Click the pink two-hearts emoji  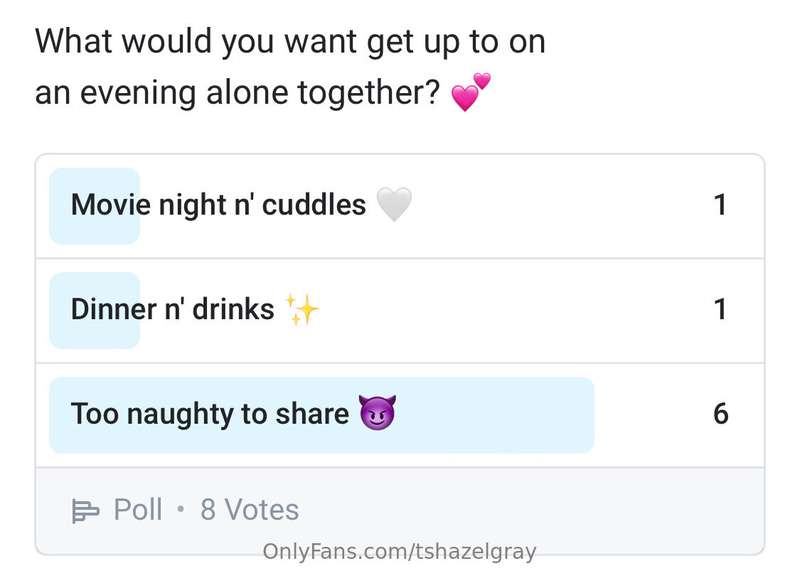471,92
